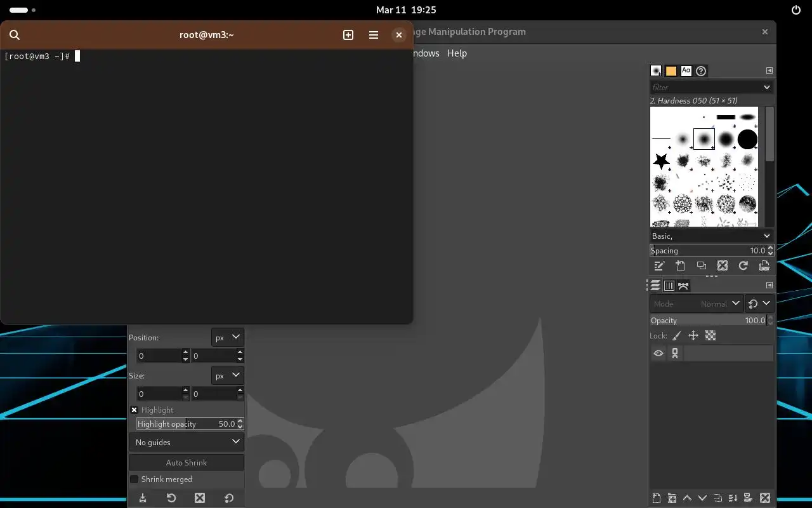812x508 pixels.
Task: Click the Duplicate layer icon
Action: 717,498
